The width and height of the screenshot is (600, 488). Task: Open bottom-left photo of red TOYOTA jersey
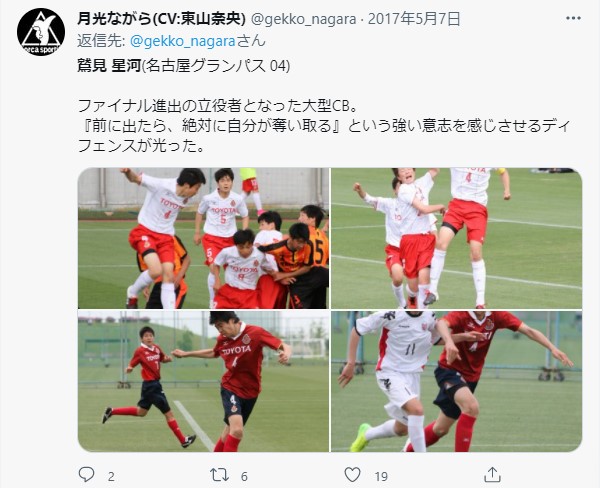pos(203,381)
